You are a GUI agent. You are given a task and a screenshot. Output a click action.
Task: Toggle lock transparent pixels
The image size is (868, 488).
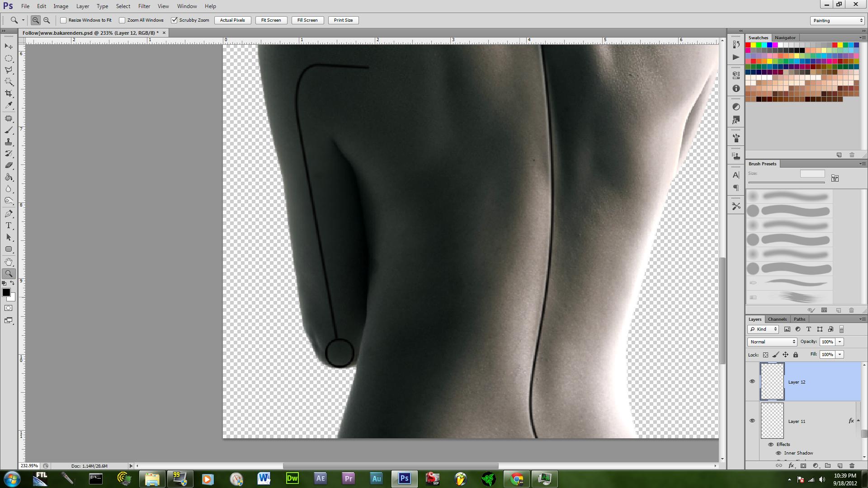(x=765, y=355)
